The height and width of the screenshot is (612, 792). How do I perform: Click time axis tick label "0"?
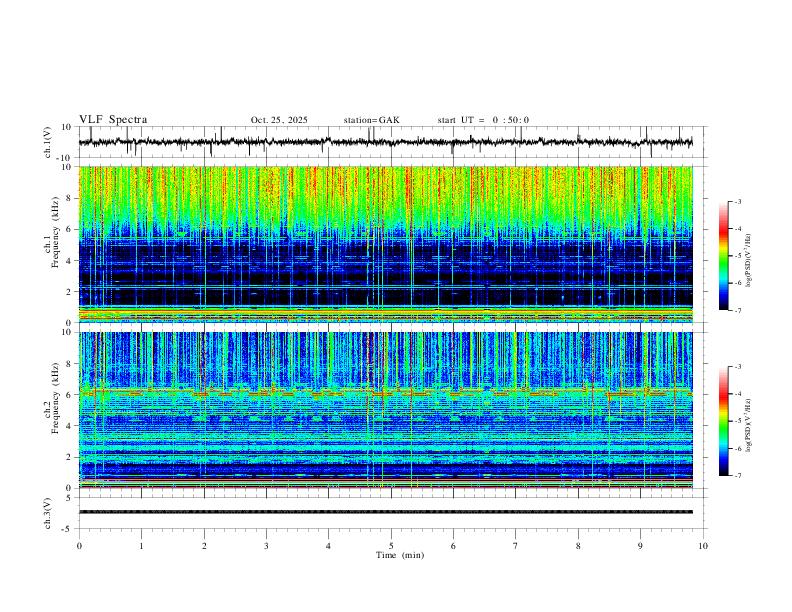79,546
